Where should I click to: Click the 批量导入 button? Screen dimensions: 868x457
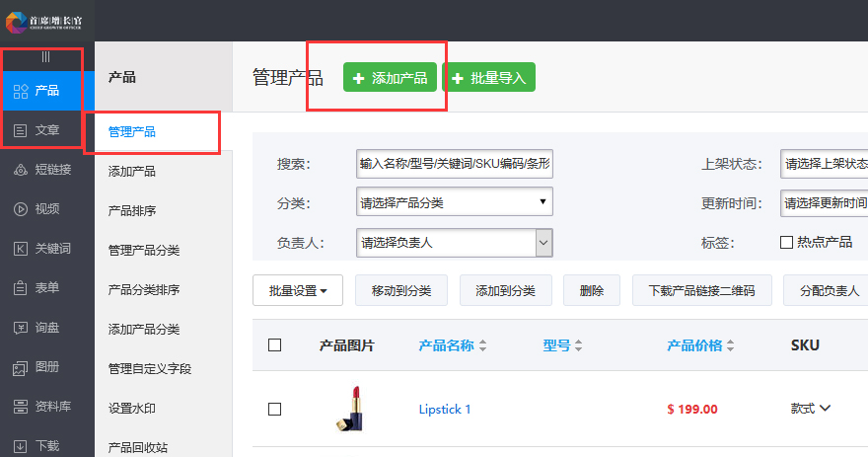(488, 78)
